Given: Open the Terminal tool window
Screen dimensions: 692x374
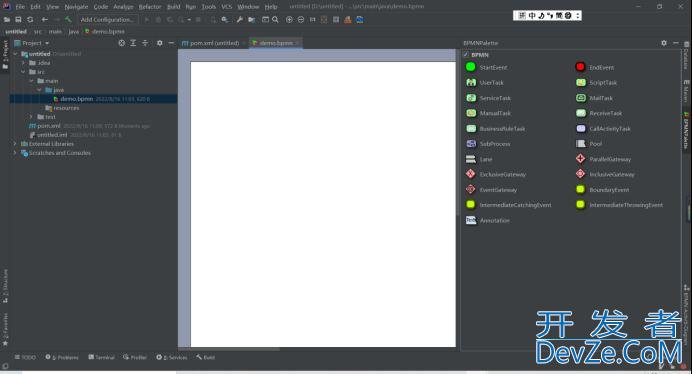Looking at the screenshot, I should point(101,357).
